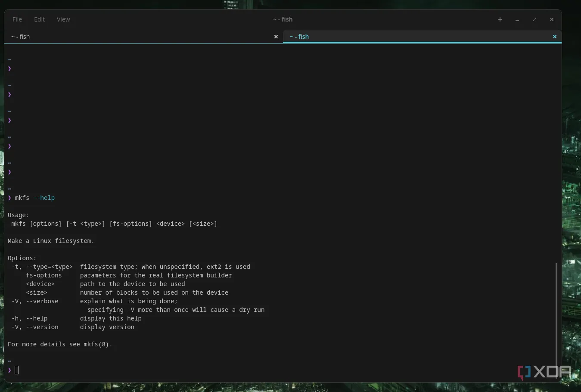
Task: Close the terminal window
Action: pyautogui.click(x=552, y=19)
